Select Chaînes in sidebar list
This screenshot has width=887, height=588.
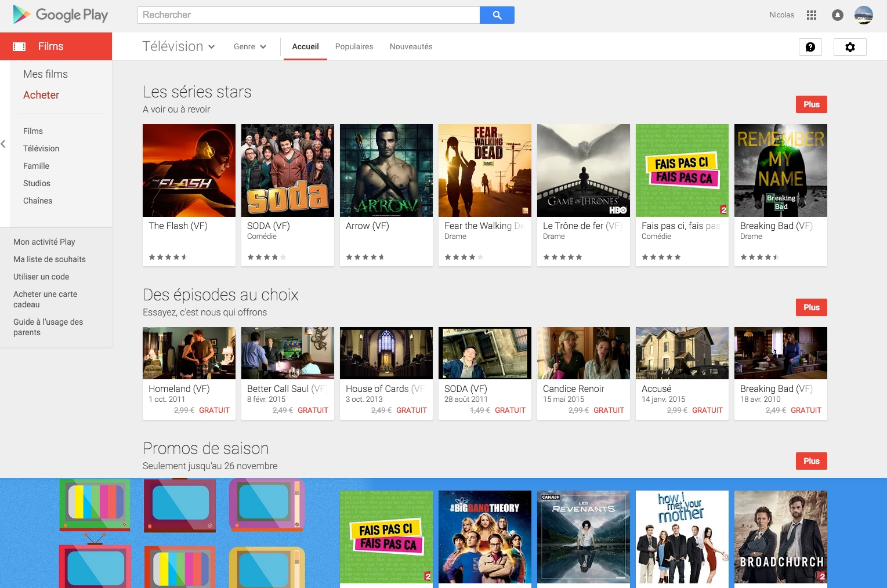coord(38,201)
